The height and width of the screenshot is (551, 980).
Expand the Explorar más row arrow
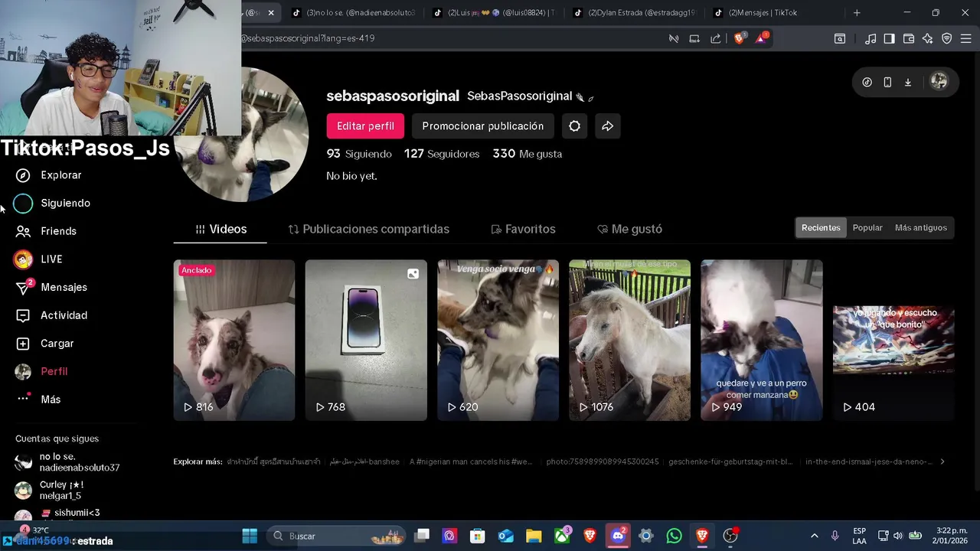(x=942, y=461)
